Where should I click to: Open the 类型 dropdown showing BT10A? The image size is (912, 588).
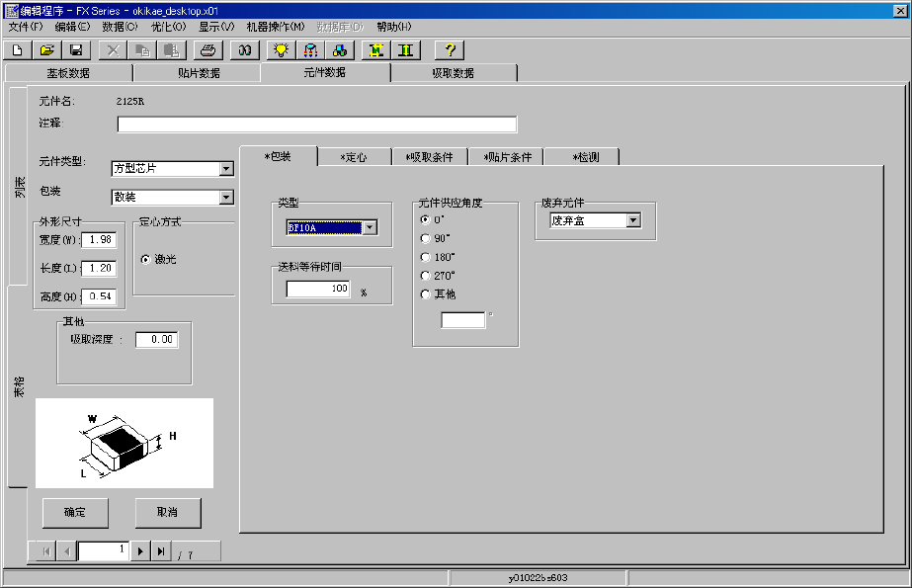pyautogui.click(x=370, y=228)
